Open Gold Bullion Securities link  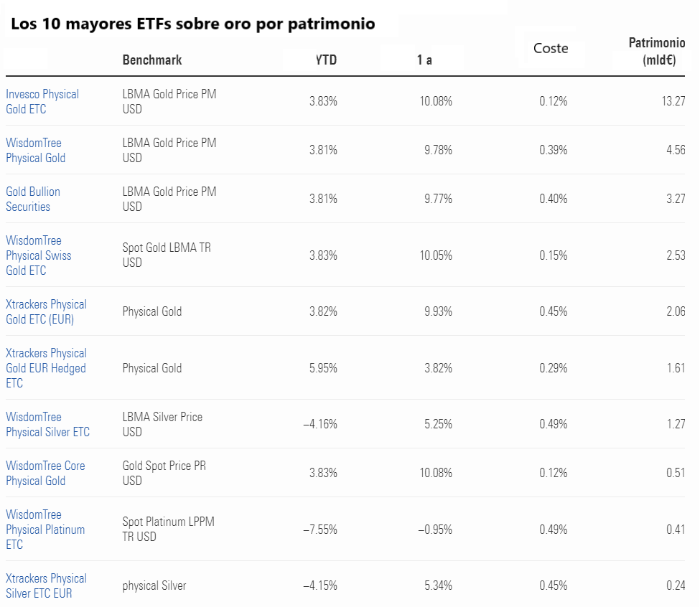pyautogui.click(x=33, y=199)
